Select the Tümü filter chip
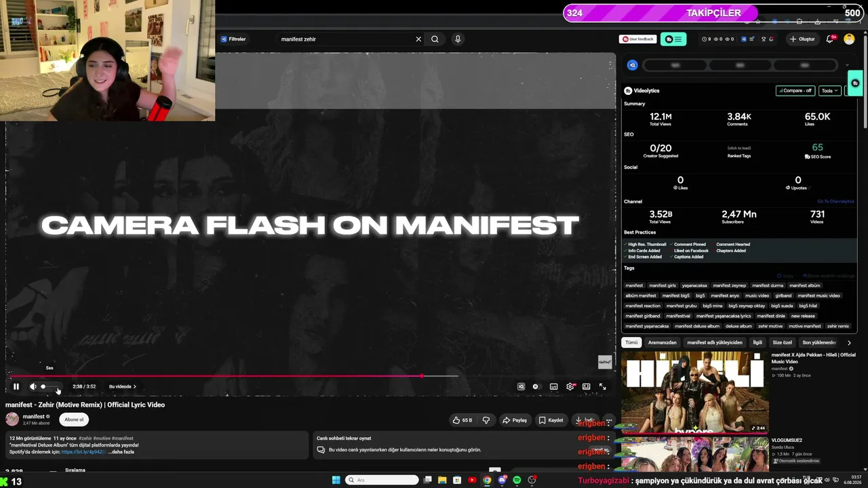Screen dimensions: 868x488 [631, 342]
